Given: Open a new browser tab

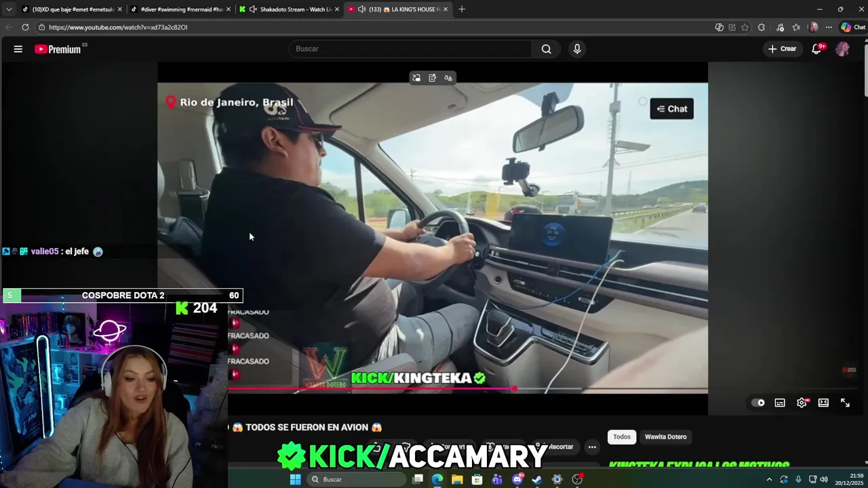Looking at the screenshot, I should [x=462, y=9].
